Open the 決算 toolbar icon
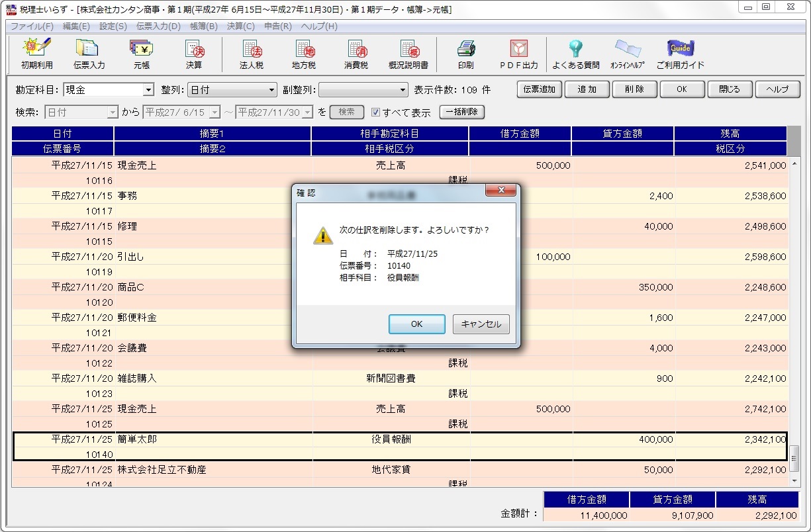Screen dimensions: 811x532 pyautogui.click(x=193, y=54)
